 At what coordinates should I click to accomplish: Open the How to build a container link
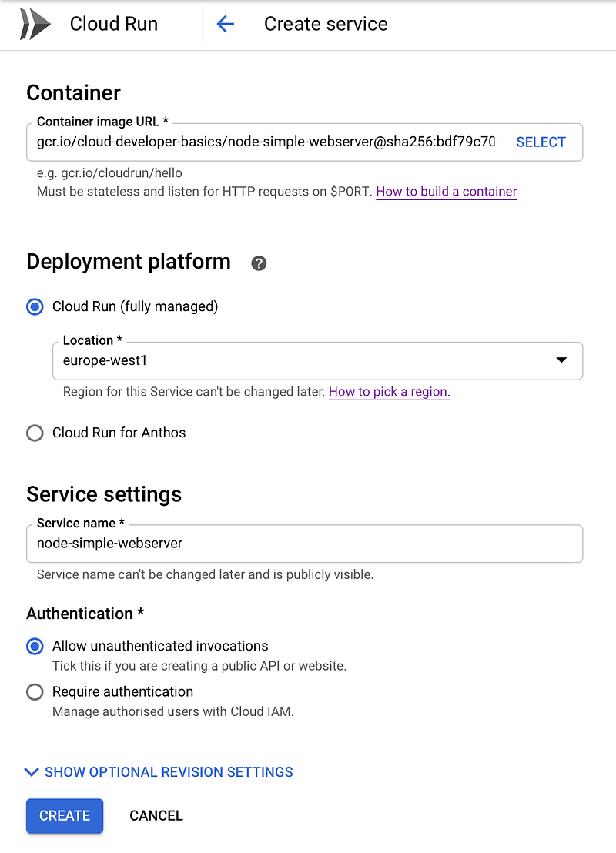pos(447,192)
